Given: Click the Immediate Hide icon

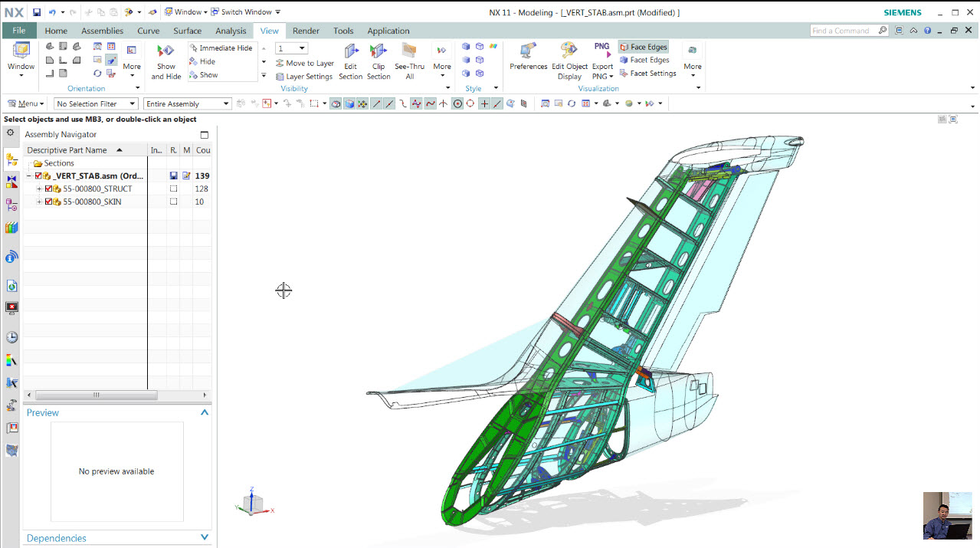Looking at the screenshot, I should point(195,47).
